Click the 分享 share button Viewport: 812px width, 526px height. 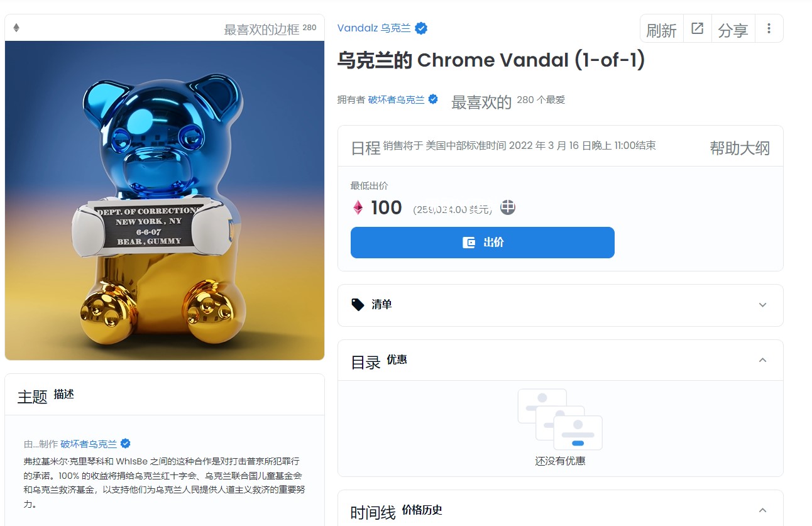[733, 30]
